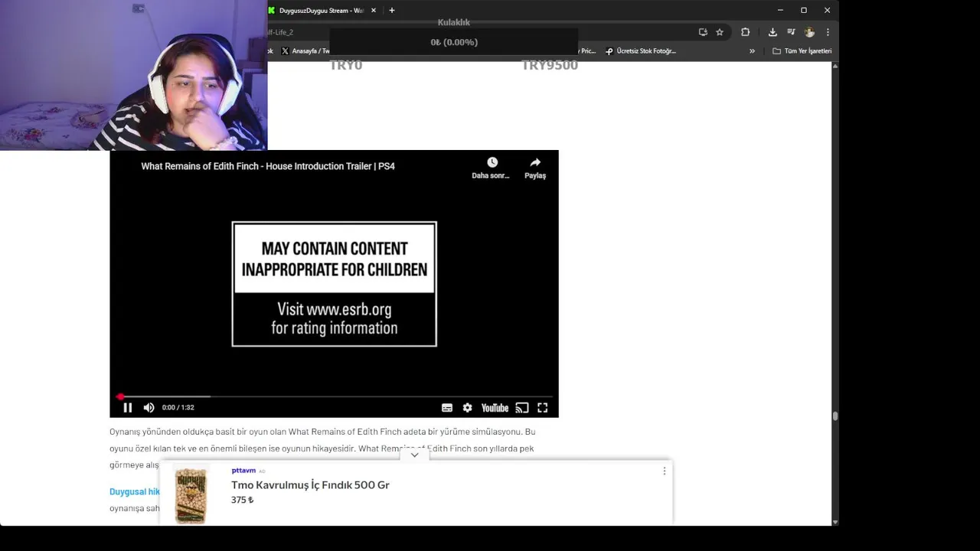
Task: Click the Watch Later clock icon
Action: (492, 162)
